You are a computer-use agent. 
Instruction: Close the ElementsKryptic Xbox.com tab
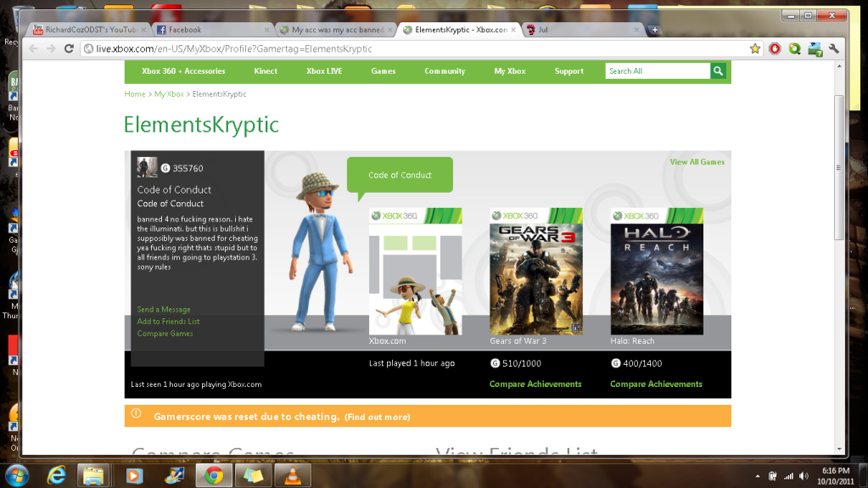(513, 30)
